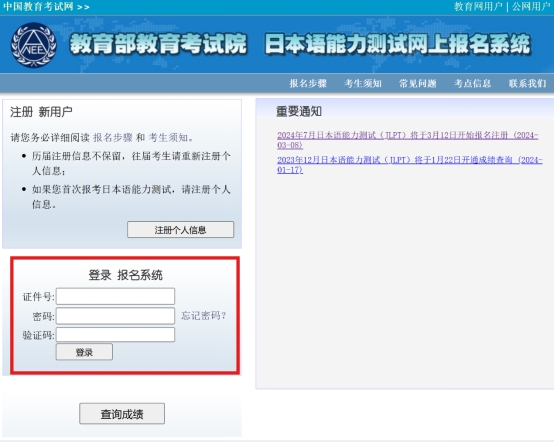Viewport: 554px width, 444px height.
Task: Open the 考生须知 menu item
Action: pyautogui.click(x=363, y=83)
